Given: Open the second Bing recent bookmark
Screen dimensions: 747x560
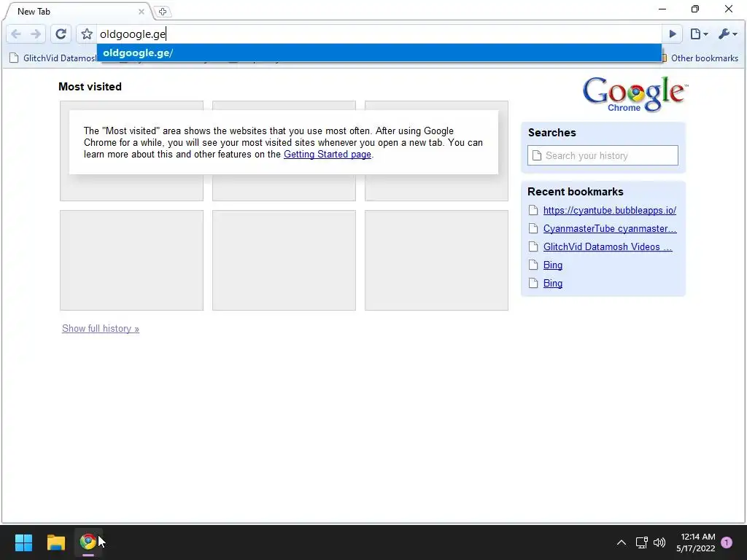Looking at the screenshot, I should click(553, 284).
